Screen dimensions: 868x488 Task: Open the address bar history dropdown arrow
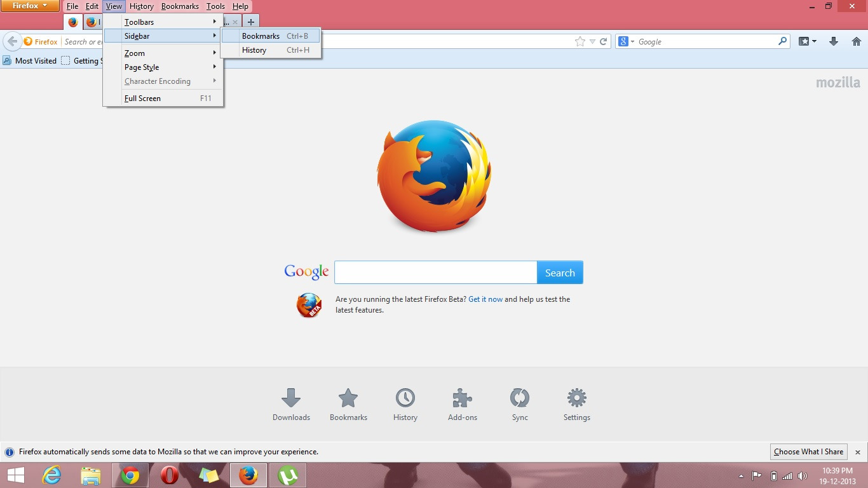point(592,41)
